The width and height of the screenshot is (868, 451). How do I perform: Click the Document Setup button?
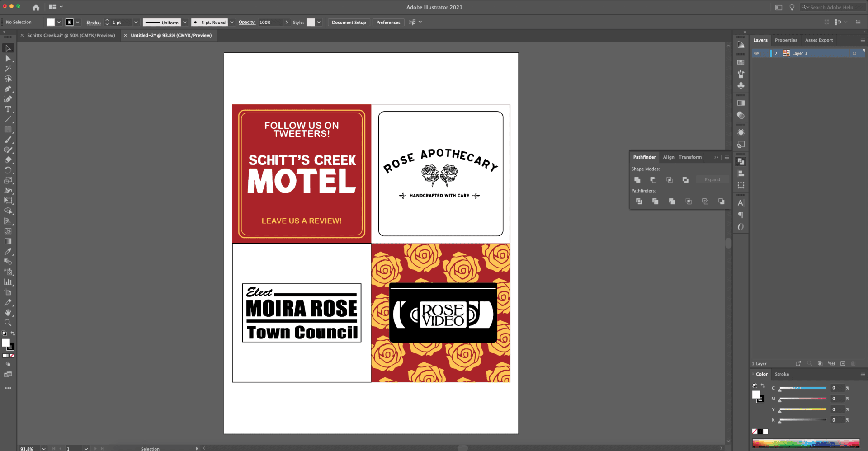coord(349,22)
